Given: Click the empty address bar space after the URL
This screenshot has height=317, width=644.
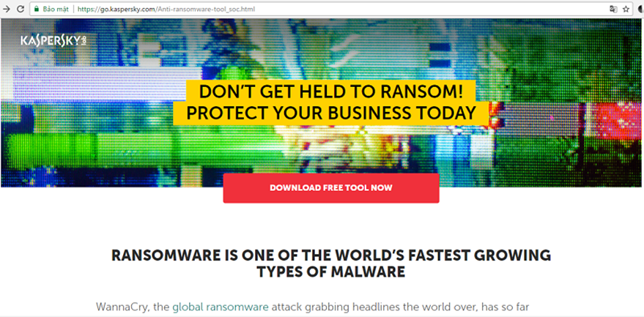Looking at the screenshot, I should click(x=432, y=9).
